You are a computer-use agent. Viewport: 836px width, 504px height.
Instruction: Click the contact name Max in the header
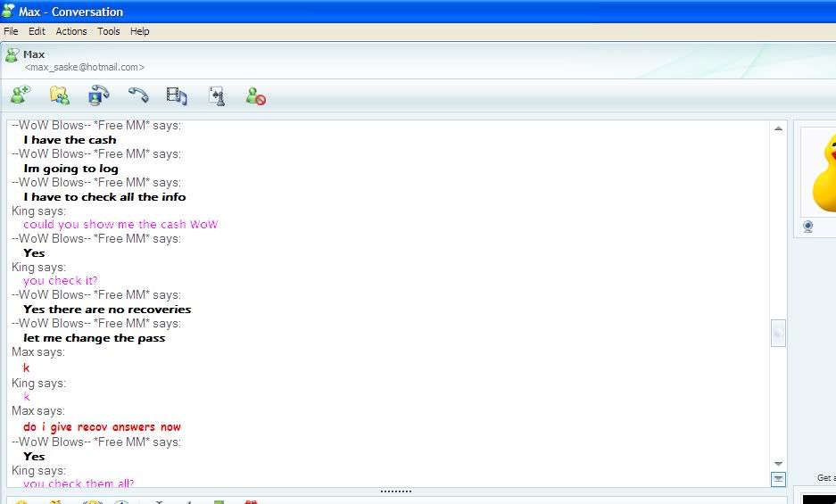pos(34,54)
